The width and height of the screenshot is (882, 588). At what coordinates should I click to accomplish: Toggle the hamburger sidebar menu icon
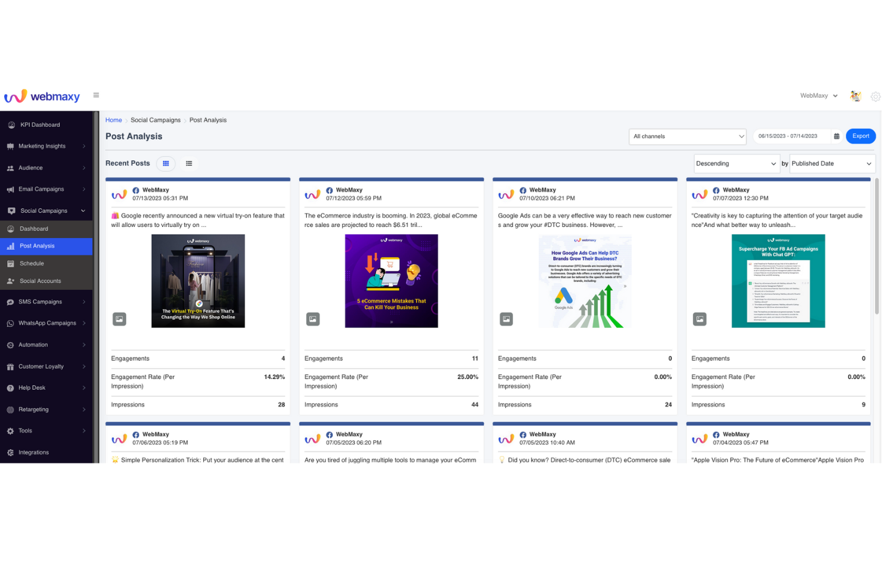[96, 95]
